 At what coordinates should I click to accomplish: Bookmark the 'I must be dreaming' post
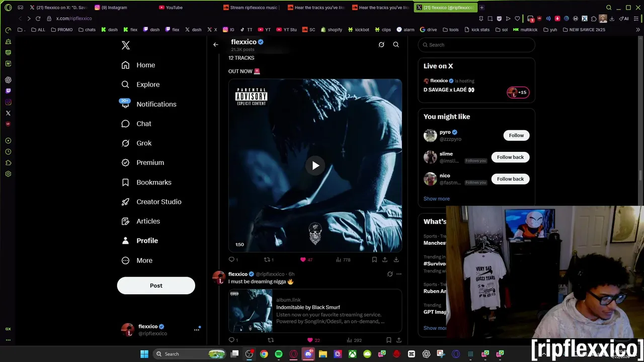(x=388, y=340)
